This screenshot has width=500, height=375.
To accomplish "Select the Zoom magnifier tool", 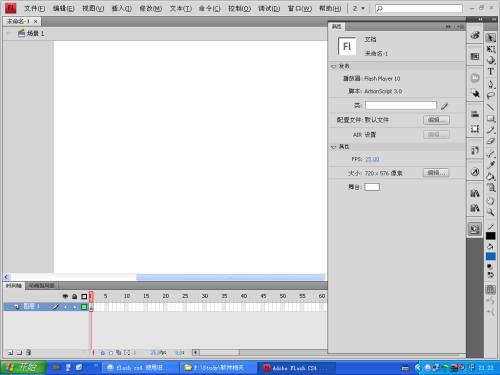I will (491, 212).
